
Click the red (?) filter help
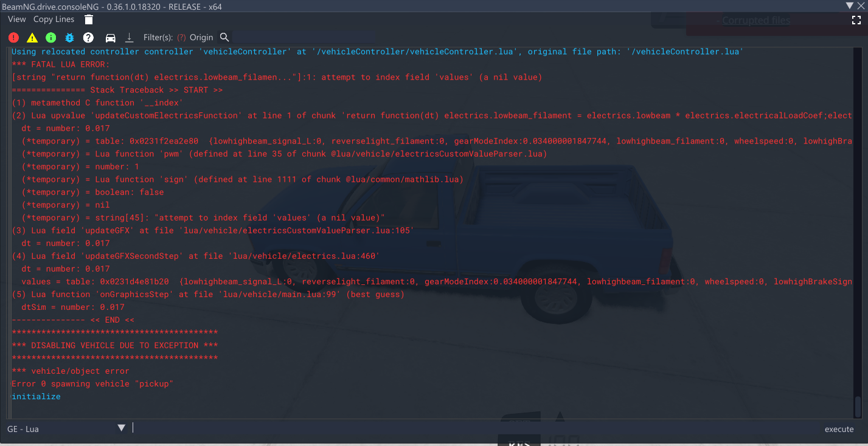(x=181, y=37)
